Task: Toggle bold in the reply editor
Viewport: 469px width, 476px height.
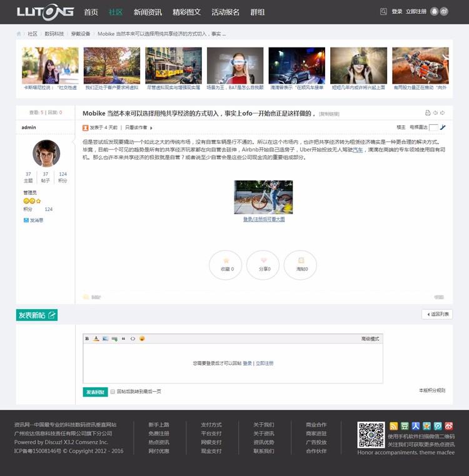Action: pos(87,339)
